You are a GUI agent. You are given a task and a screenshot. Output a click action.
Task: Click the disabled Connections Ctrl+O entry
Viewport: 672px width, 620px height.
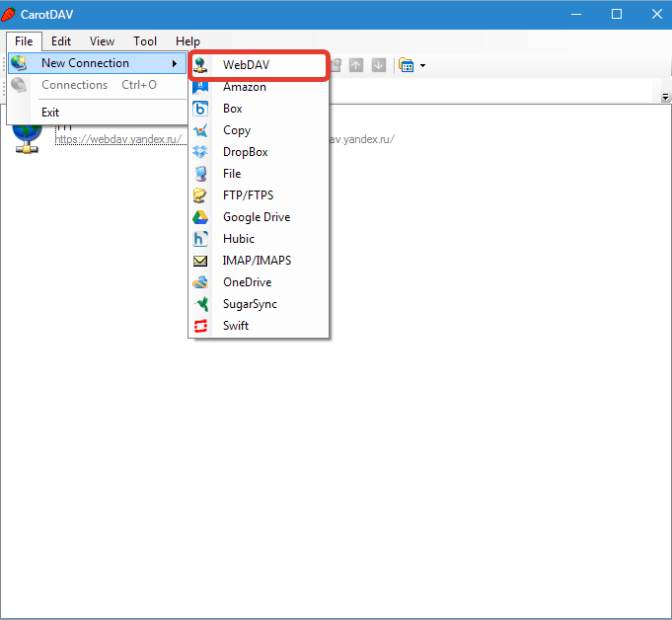(98, 85)
